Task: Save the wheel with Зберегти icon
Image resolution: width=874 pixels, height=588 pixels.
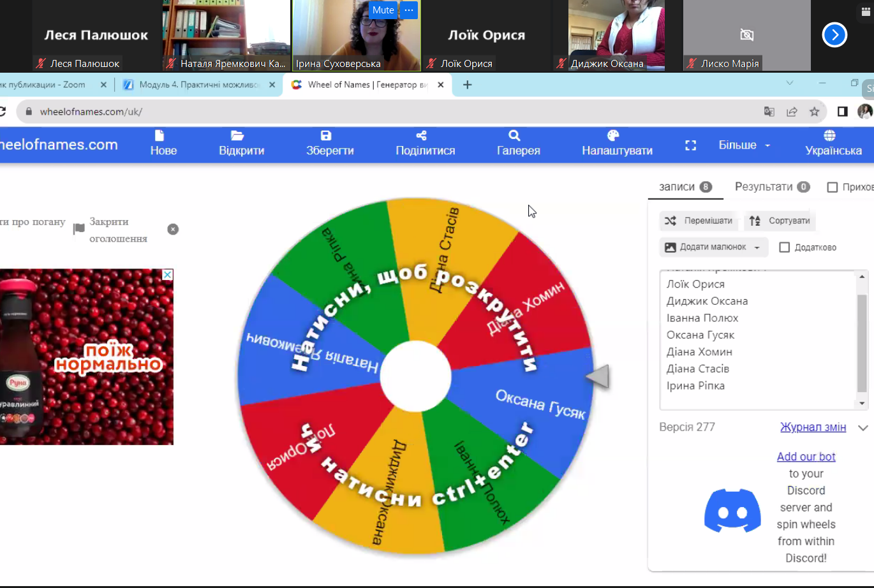Action: click(x=326, y=136)
